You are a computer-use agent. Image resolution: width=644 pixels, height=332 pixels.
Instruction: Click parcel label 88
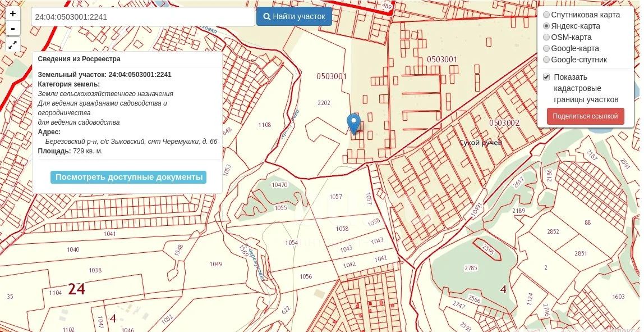[587, 223]
